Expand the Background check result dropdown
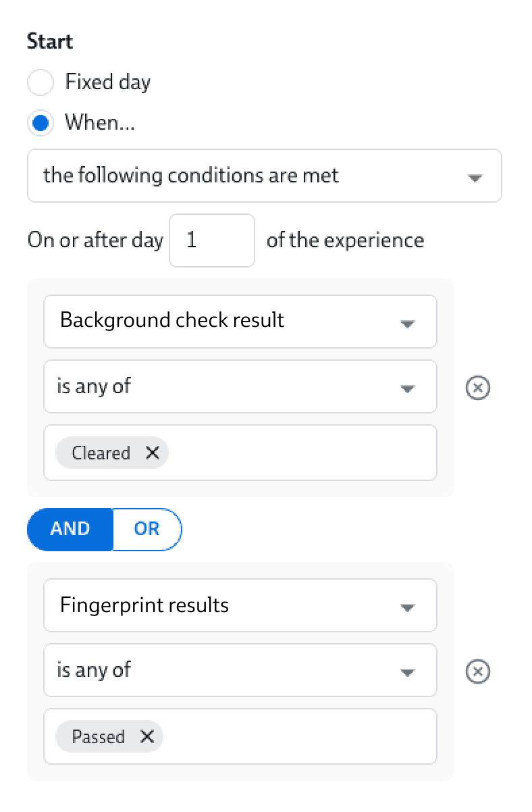 (240, 320)
